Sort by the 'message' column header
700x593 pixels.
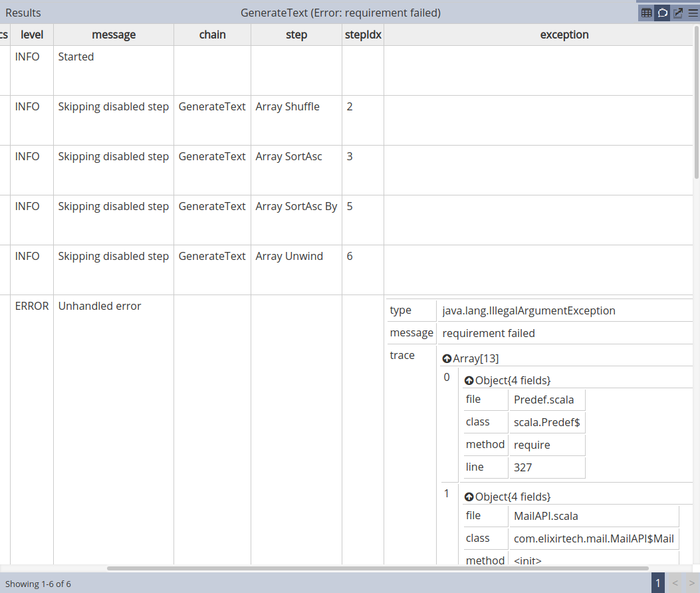114,35
